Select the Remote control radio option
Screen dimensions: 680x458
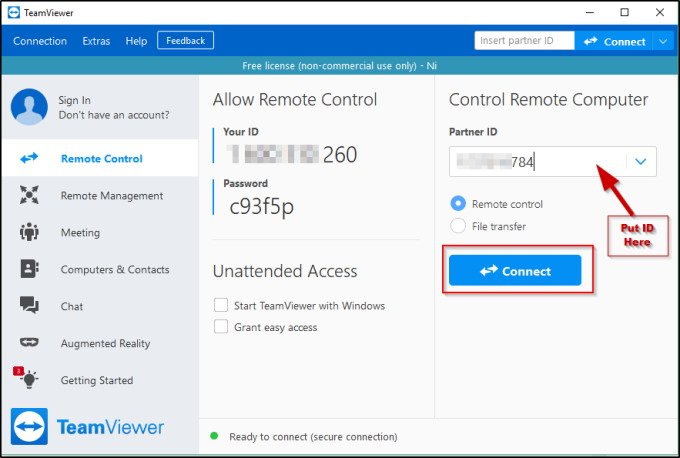pyautogui.click(x=458, y=203)
